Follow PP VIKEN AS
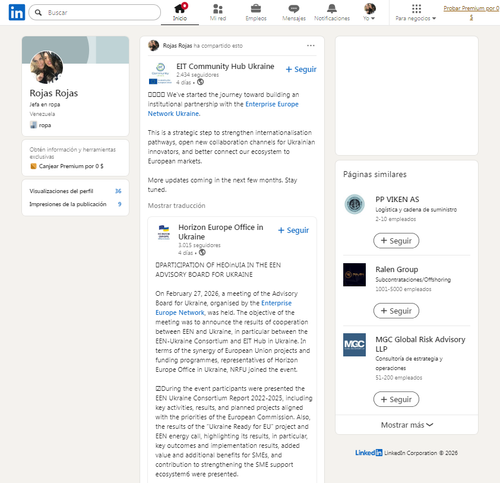Screen dimensions: 500x483 coord(396,241)
